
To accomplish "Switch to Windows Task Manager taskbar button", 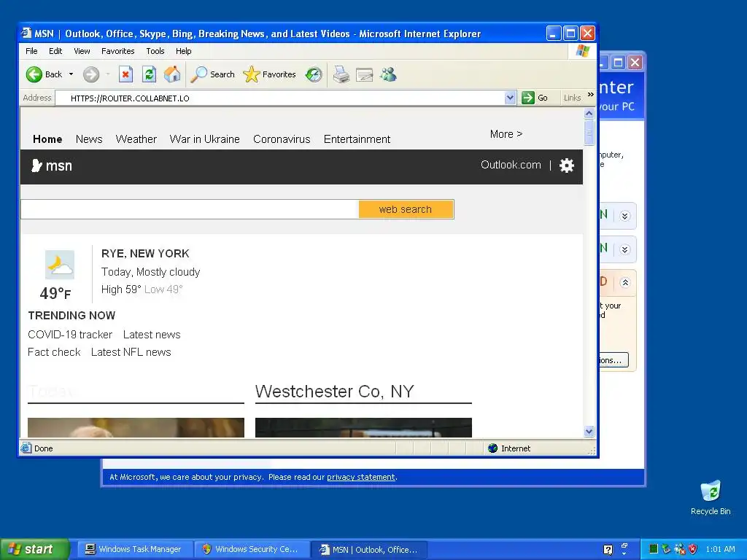I will [135, 550].
